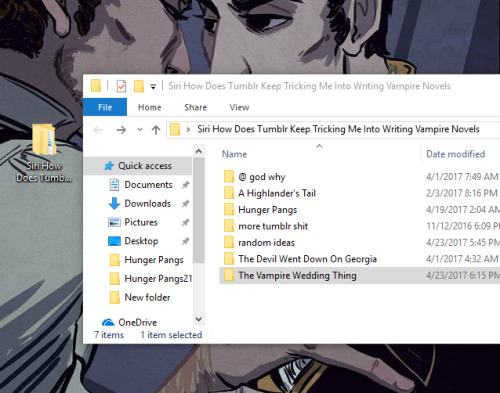500x393 pixels.
Task: Go up one folder level
Action: pyautogui.click(x=156, y=130)
